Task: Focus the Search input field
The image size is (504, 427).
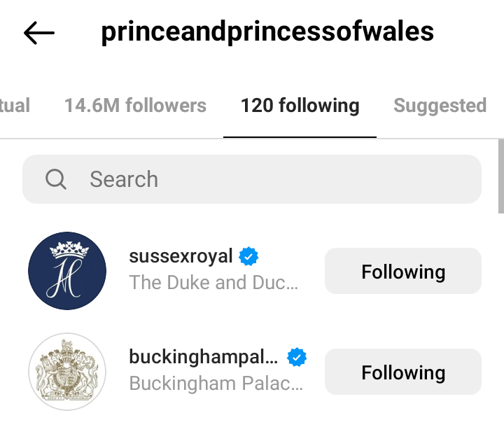Action: [280, 179]
